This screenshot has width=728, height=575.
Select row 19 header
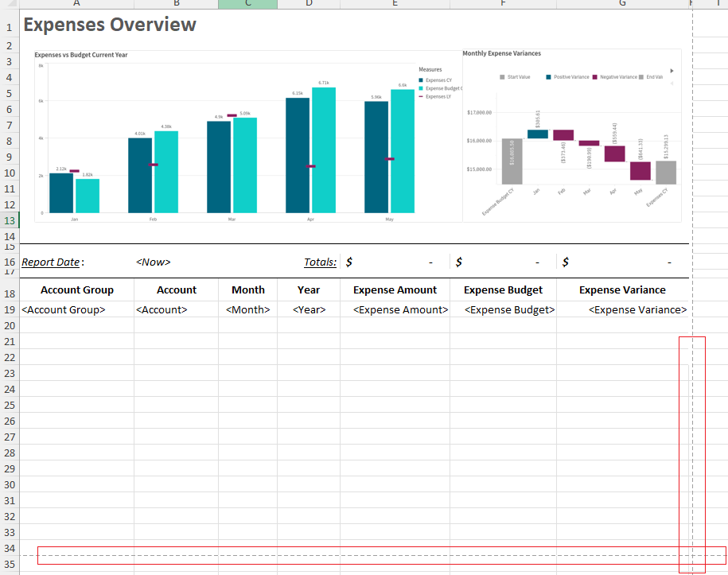tap(10, 309)
